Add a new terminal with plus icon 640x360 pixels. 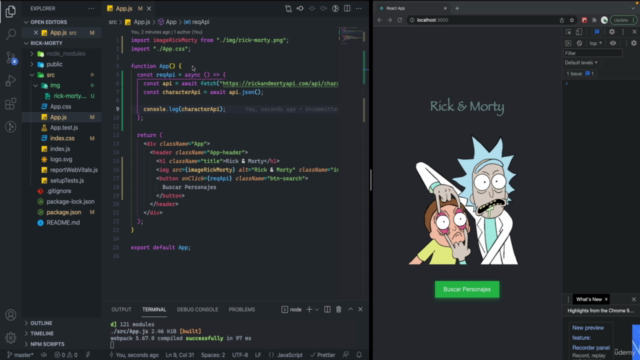[309, 309]
